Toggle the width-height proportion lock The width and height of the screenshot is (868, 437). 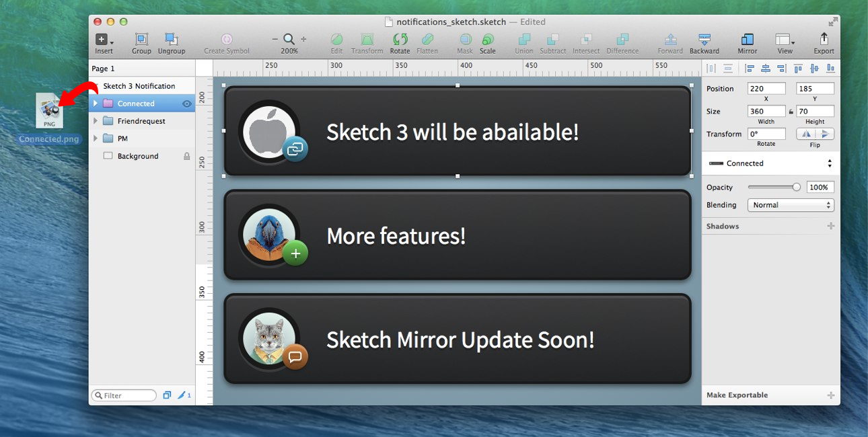coord(791,112)
